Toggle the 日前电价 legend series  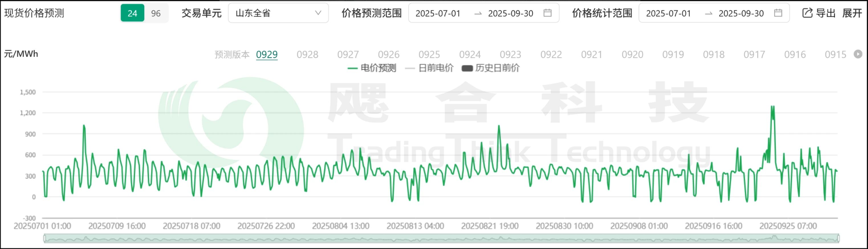click(429, 68)
